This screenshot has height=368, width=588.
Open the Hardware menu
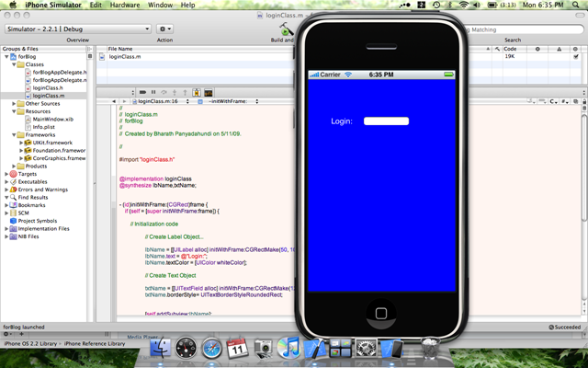click(125, 5)
